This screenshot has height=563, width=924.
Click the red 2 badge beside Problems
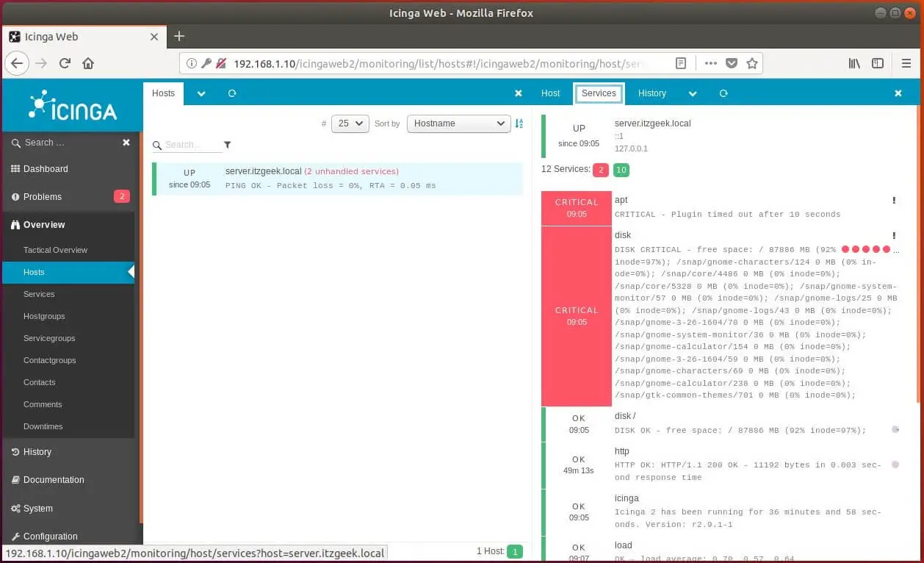[x=121, y=196]
